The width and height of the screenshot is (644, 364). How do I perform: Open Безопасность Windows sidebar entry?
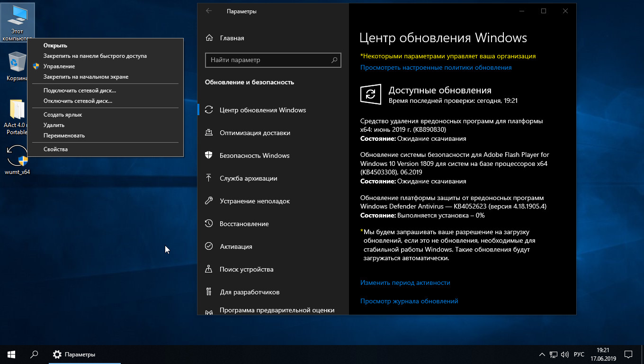tap(273, 155)
